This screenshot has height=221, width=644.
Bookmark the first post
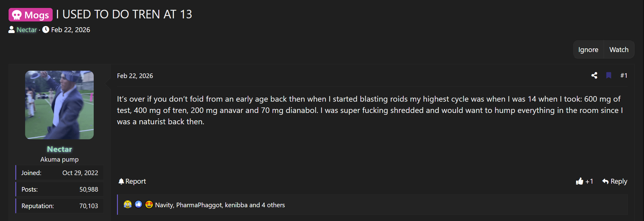(x=608, y=75)
